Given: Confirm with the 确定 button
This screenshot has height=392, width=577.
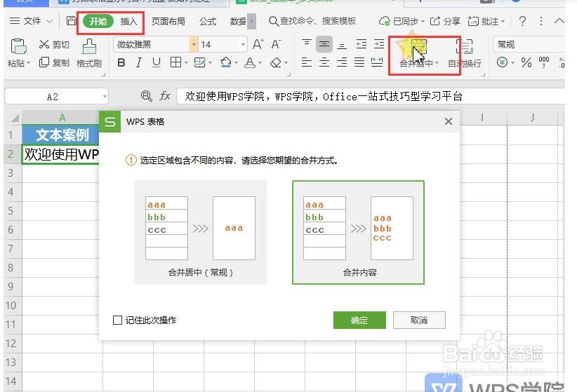Looking at the screenshot, I should pos(359,320).
